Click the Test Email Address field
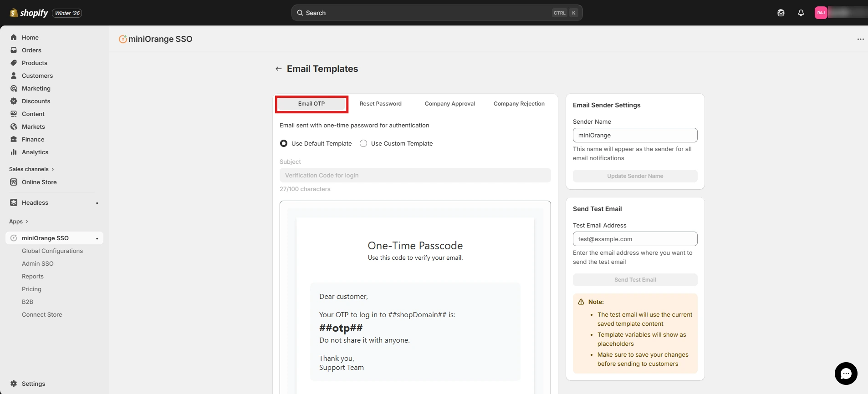Screen dimensions: 868x394 coord(635,239)
